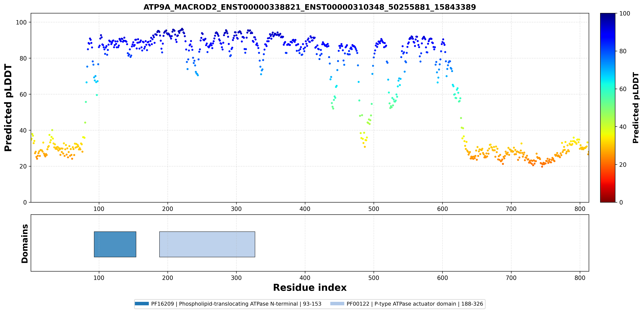This screenshot has height=313, width=644.
Task: Click the PF16209 legend entry text
Action: tap(236, 304)
